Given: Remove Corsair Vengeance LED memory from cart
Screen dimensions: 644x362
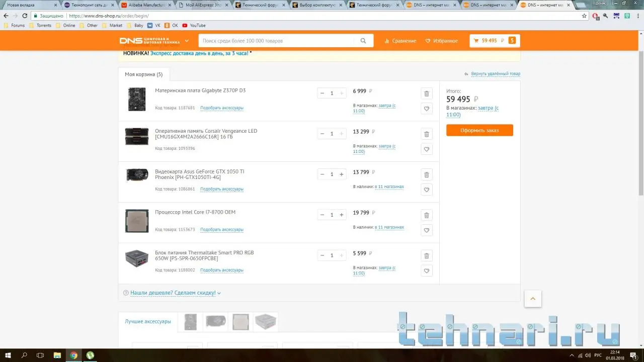Looking at the screenshot, I should point(427,134).
